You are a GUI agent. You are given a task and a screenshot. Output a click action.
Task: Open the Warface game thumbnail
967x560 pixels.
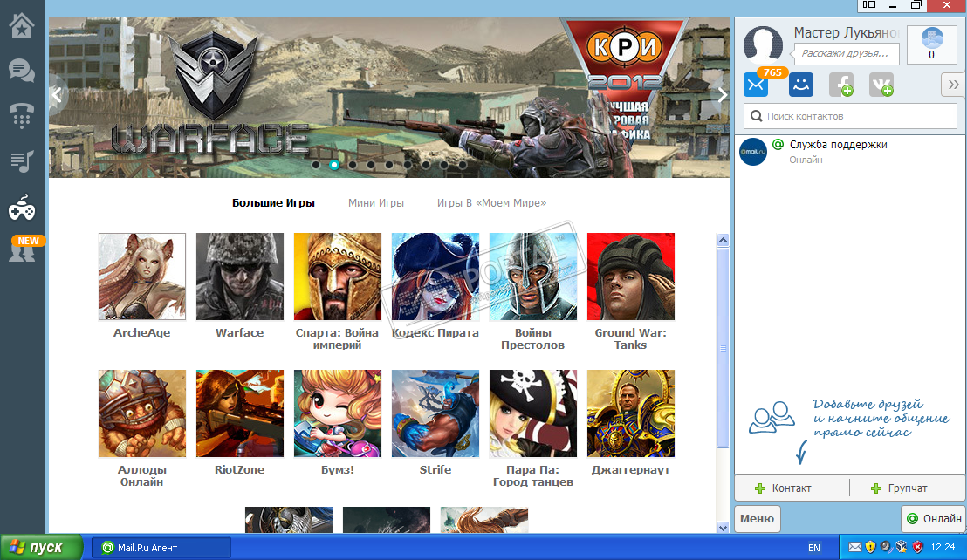240,277
